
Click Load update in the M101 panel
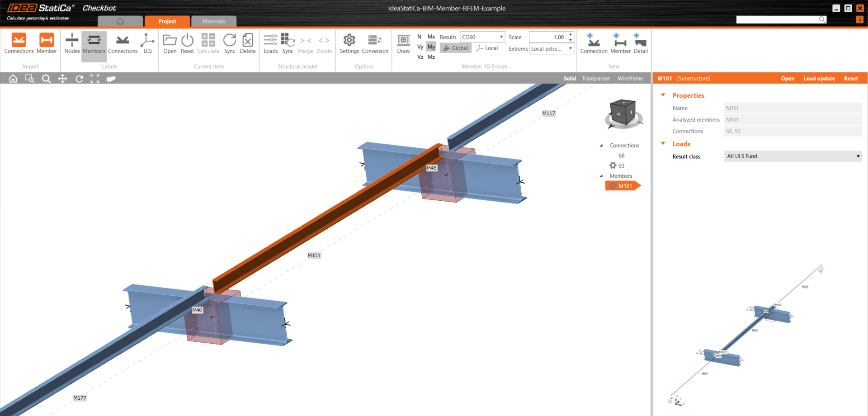[x=819, y=78]
